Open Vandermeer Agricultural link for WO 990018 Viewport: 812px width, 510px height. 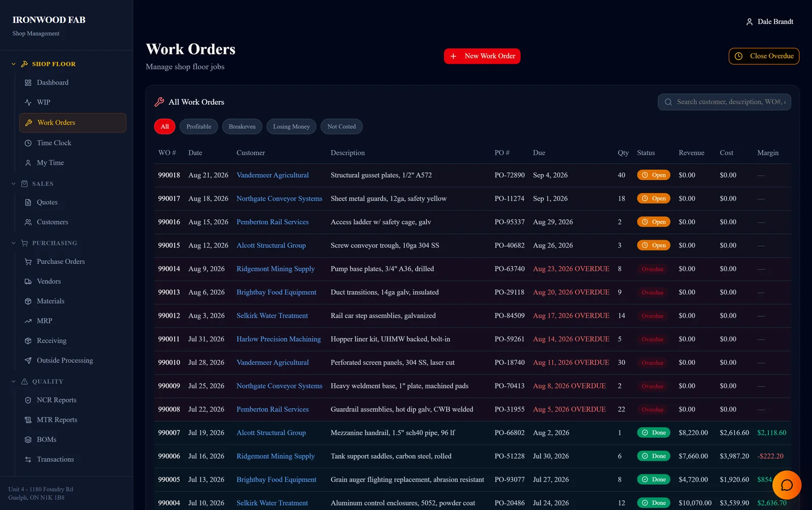point(273,176)
